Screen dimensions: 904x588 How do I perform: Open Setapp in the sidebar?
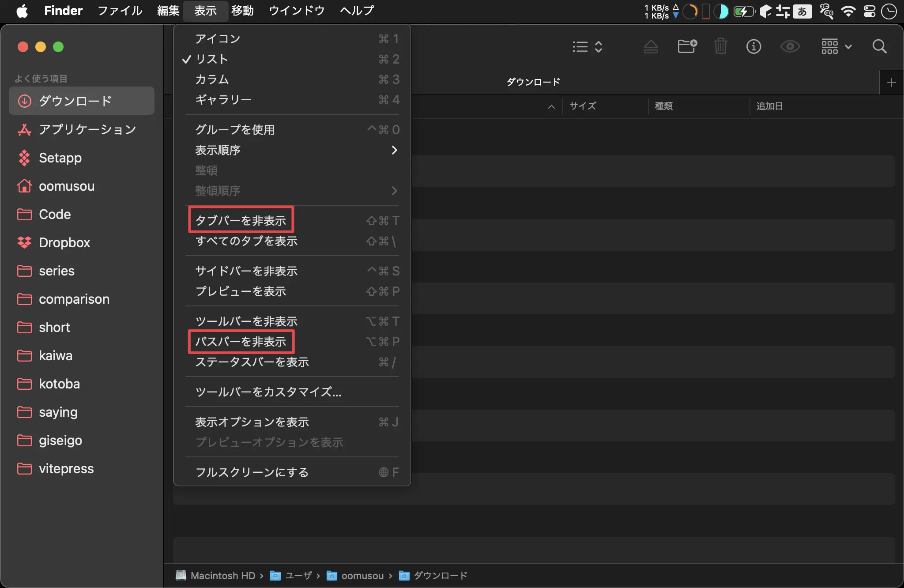point(82,158)
